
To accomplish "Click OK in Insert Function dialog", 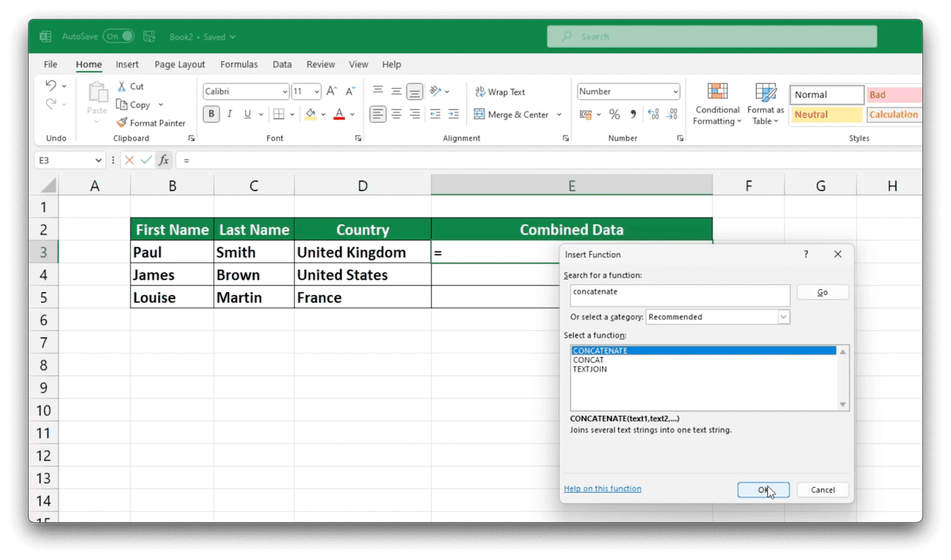I will pyautogui.click(x=763, y=490).
